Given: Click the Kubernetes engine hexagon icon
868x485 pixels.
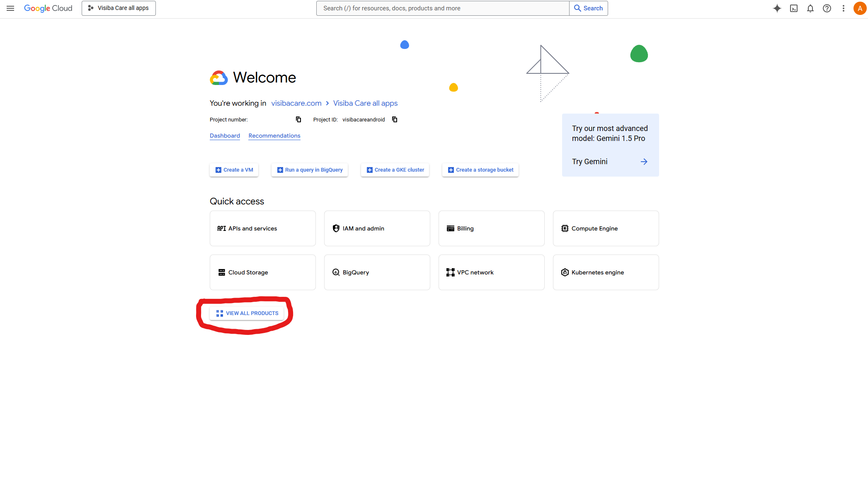Looking at the screenshot, I should pyautogui.click(x=565, y=272).
